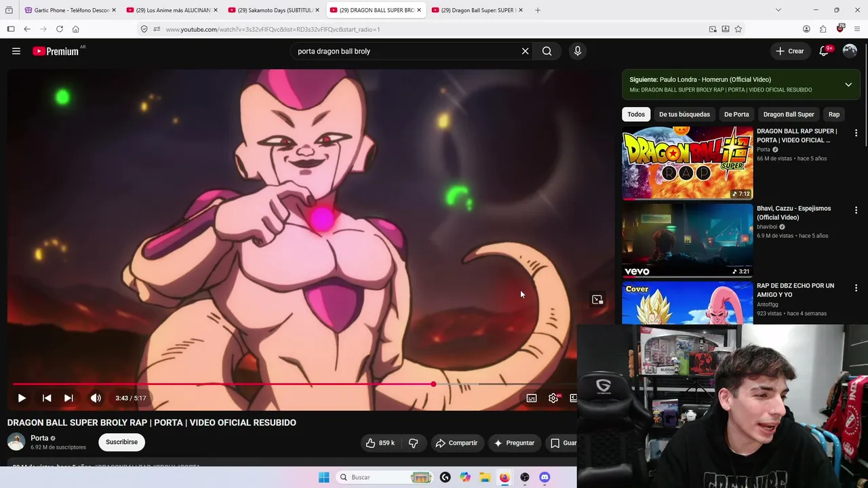Save the video with the bookmark button
Screen dimensions: 868x488
561,443
